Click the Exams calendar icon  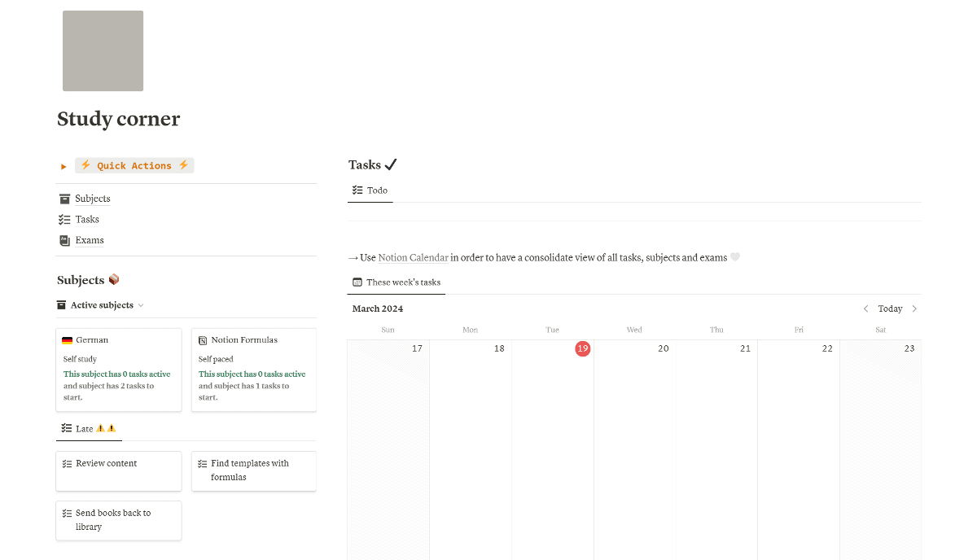(64, 239)
